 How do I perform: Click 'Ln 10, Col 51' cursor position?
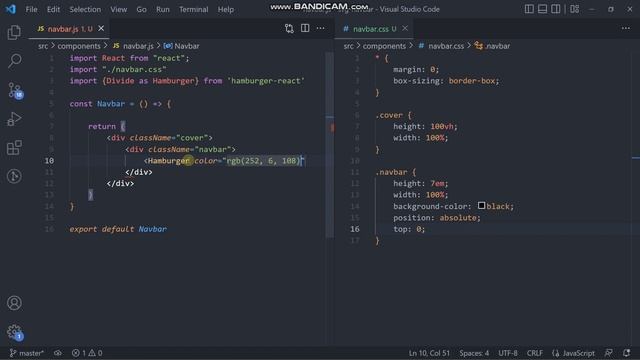[x=429, y=353]
